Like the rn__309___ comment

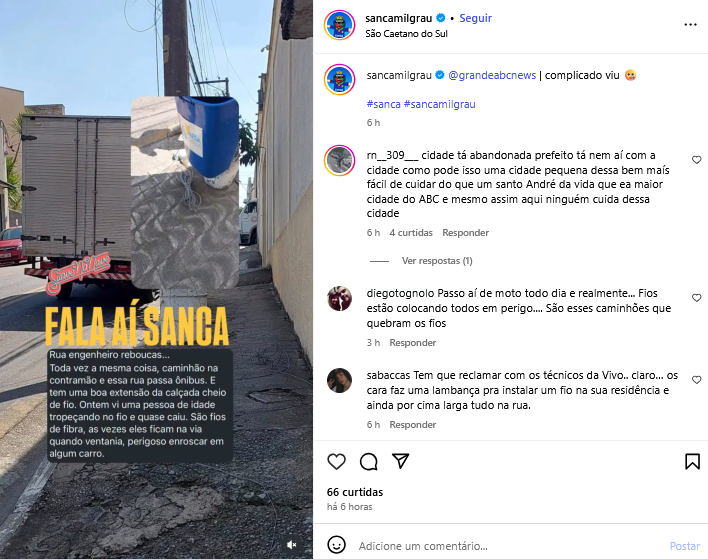point(696,160)
